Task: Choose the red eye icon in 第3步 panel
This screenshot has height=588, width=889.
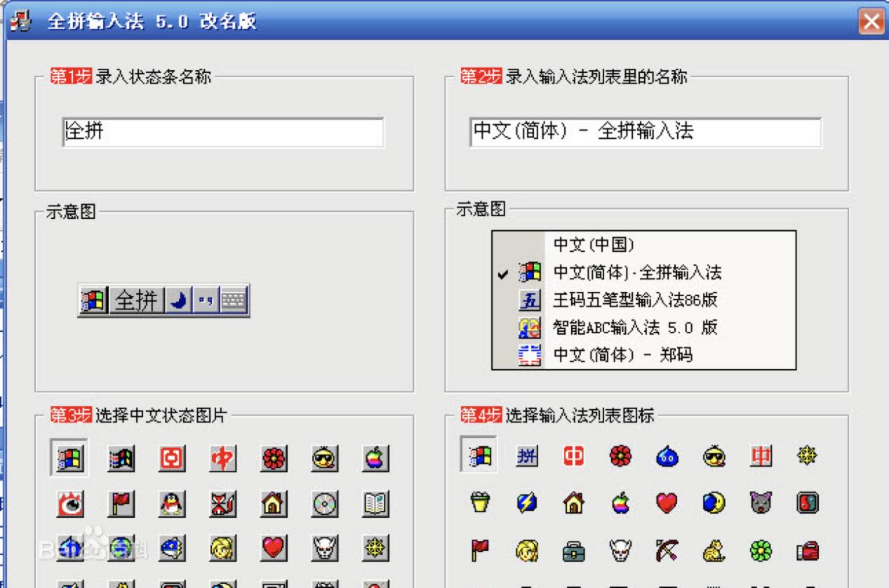Action: [x=69, y=503]
